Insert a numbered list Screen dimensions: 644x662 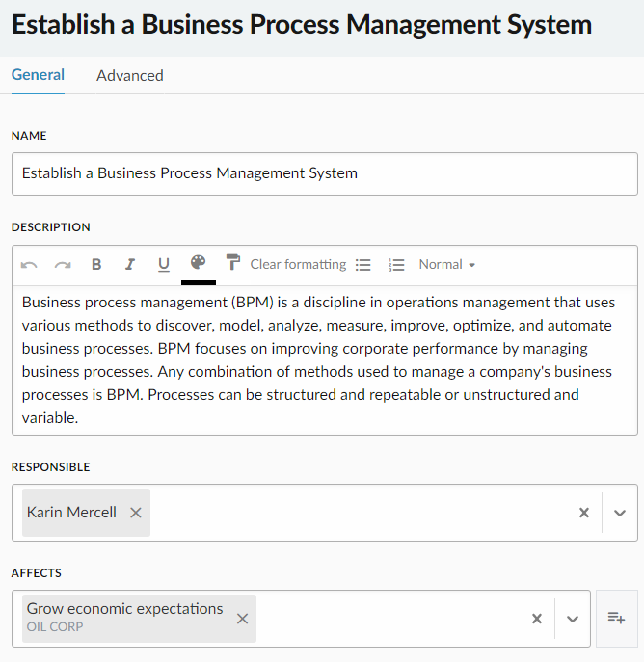tap(396, 265)
